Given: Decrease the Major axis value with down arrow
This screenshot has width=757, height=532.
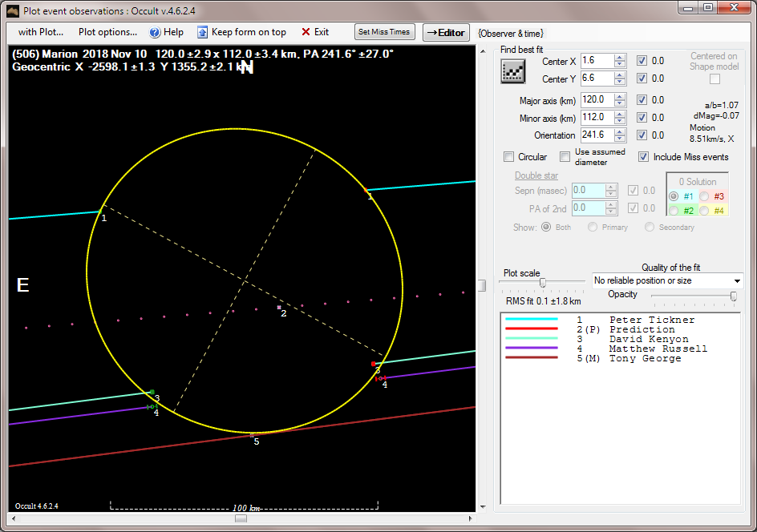Looking at the screenshot, I should 620,104.
